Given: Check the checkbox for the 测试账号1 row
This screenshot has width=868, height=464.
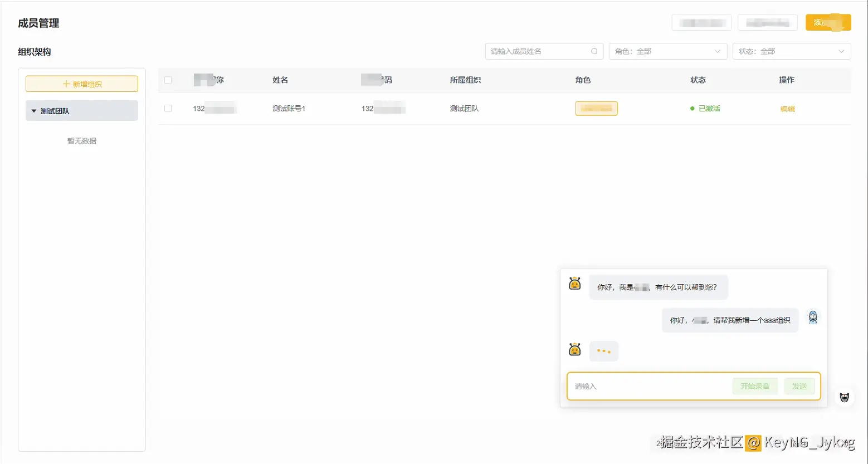Looking at the screenshot, I should pyautogui.click(x=168, y=109).
